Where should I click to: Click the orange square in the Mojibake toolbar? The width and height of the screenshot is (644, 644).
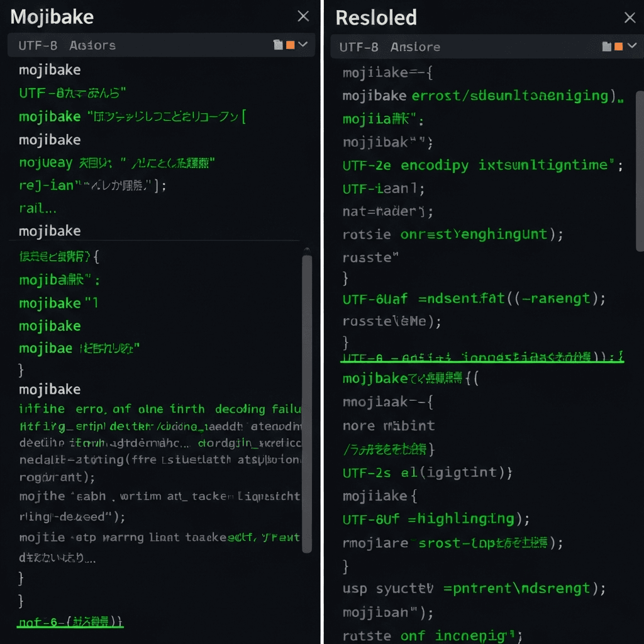tap(290, 45)
